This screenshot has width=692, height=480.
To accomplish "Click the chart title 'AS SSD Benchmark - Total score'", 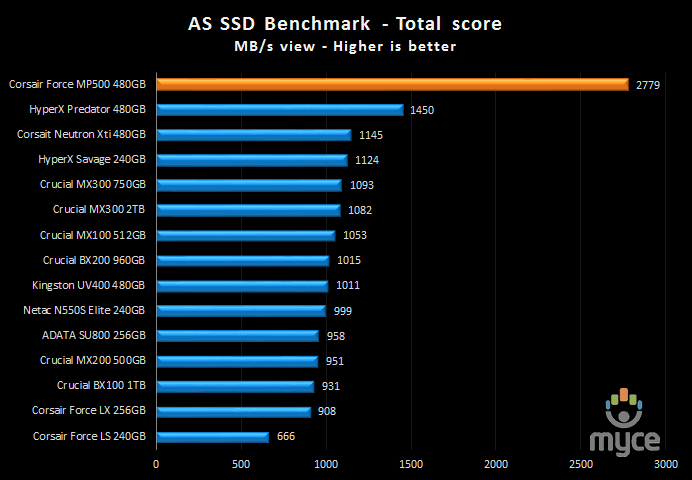I will point(345,24).
